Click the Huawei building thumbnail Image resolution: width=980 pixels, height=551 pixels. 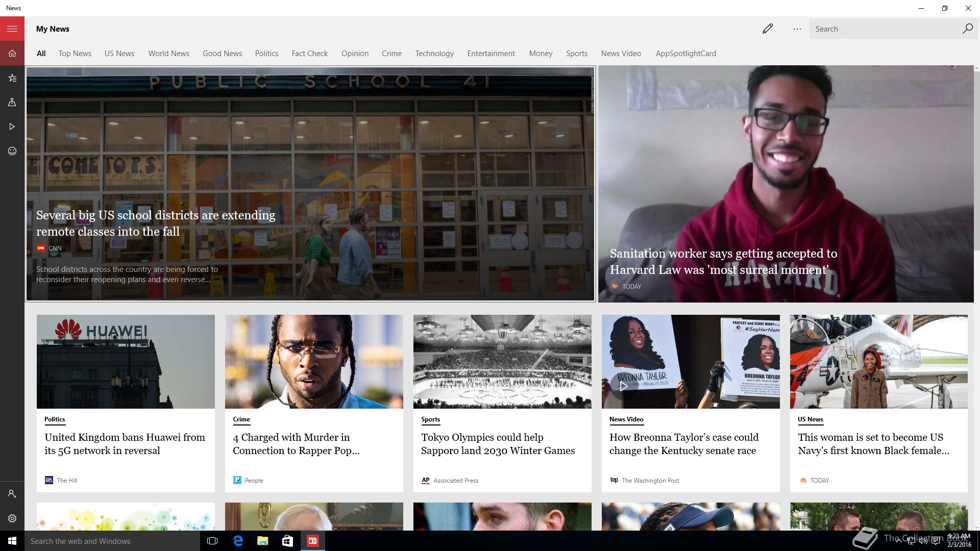click(126, 362)
